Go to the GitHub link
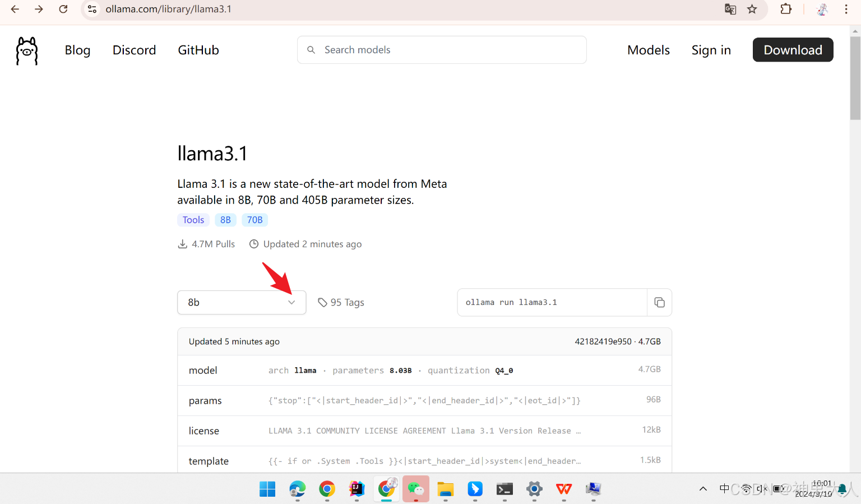 198,50
